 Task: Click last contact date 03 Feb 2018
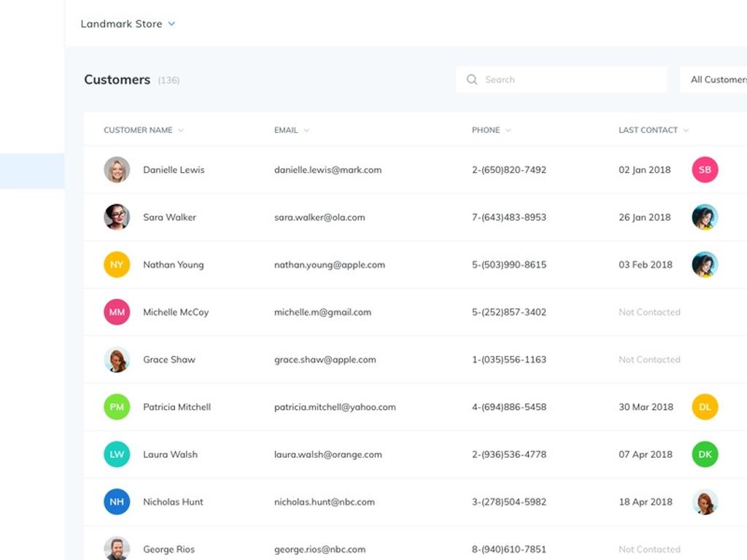(x=646, y=265)
